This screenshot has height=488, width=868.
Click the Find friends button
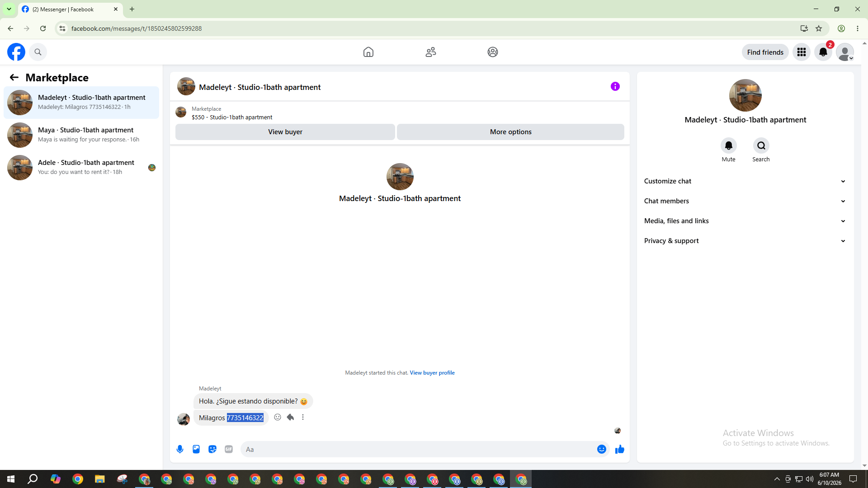tap(765, 52)
